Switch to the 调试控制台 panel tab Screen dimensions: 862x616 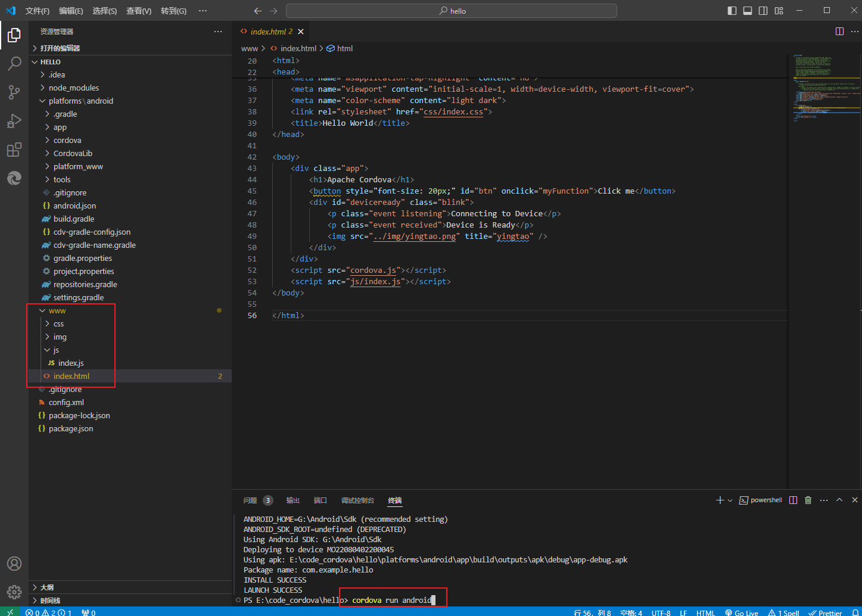tap(357, 500)
